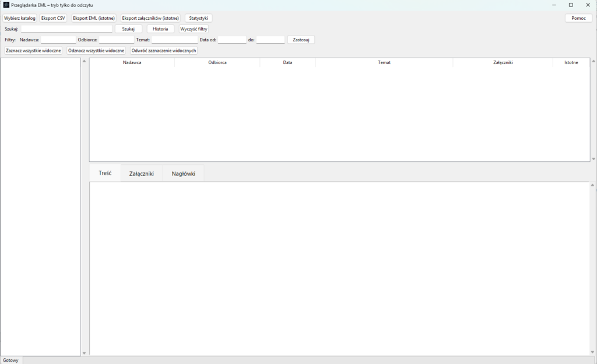Click down arrow of message list scrollbar
The width and height of the screenshot is (597, 364).
click(593, 159)
